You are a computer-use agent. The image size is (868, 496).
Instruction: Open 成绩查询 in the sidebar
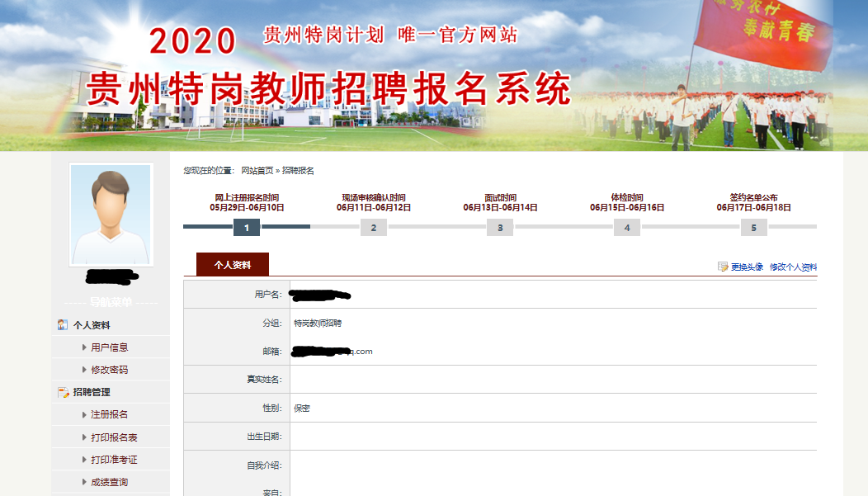point(109,482)
